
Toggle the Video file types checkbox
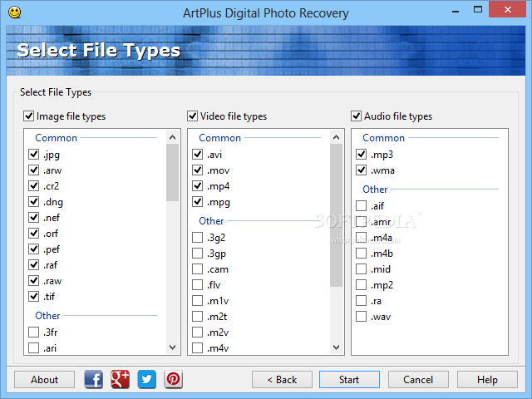pos(192,116)
